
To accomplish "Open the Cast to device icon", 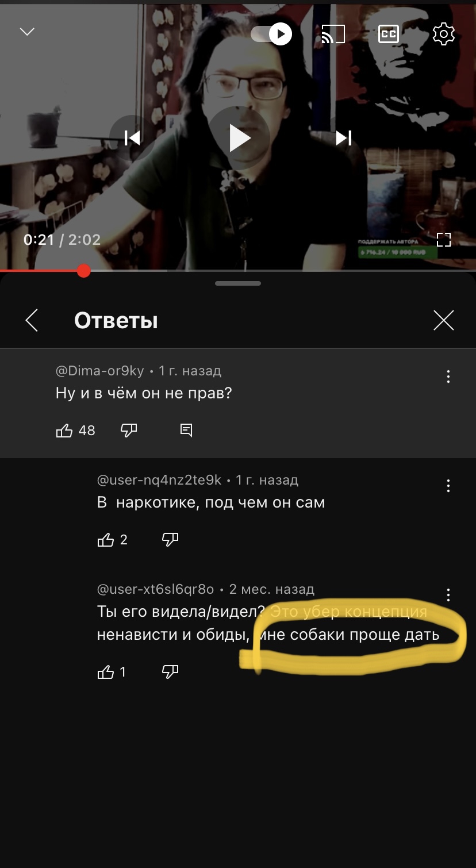I will pyautogui.click(x=333, y=34).
